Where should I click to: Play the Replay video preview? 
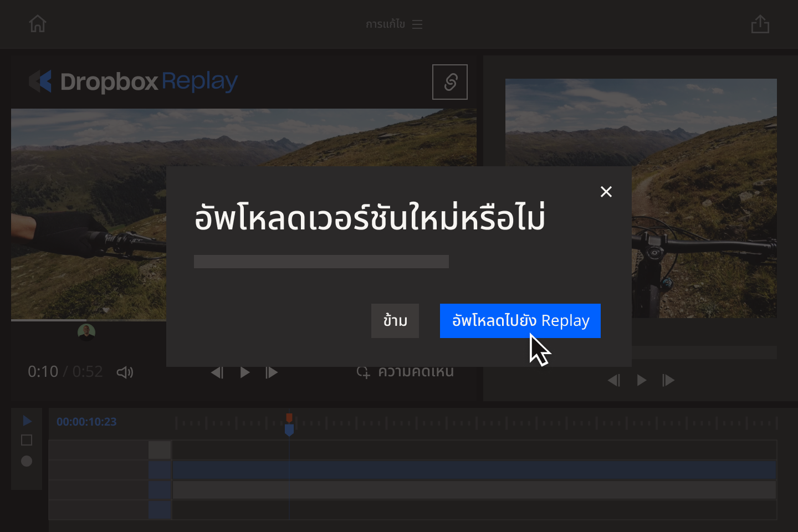click(244, 372)
